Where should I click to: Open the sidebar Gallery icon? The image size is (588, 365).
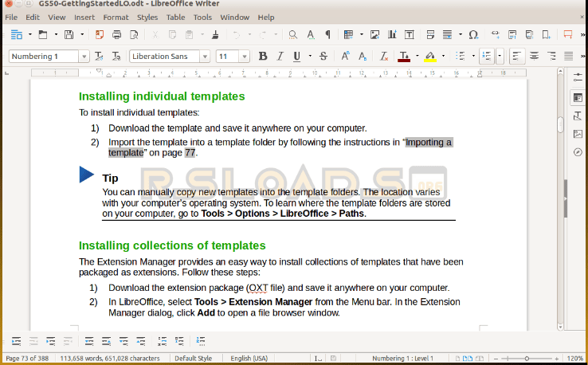pos(578,134)
